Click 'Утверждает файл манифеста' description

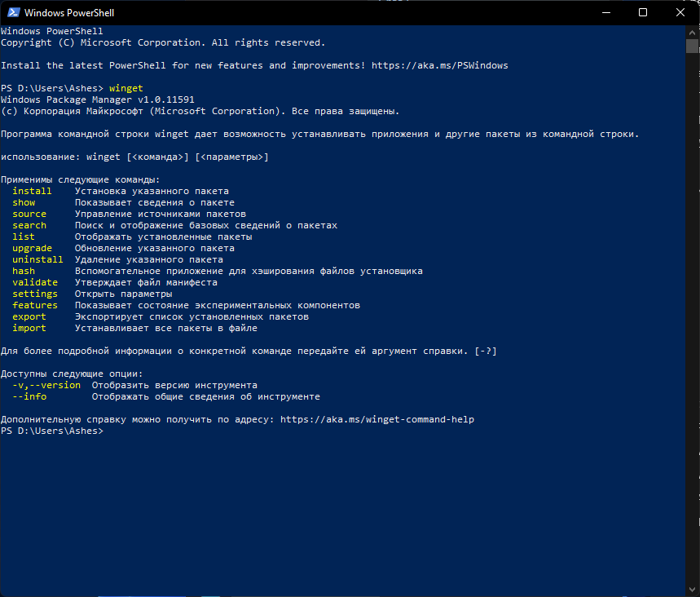pyautogui.click(x=146, y=282)
